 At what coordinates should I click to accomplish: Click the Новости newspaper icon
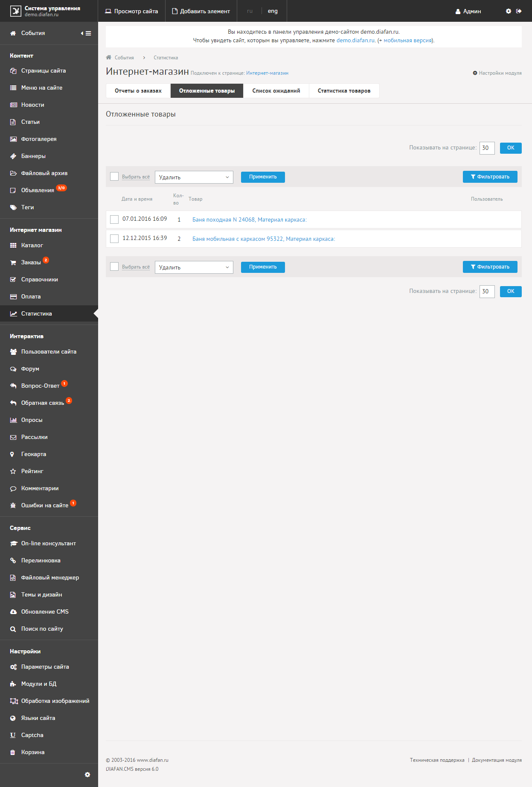pos(13,105)
